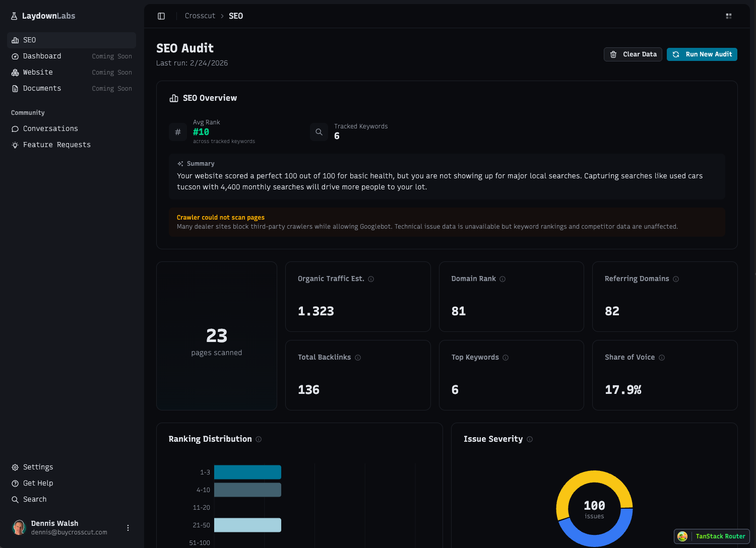
Task: Click the info icon beside Organic Traffic Est.
Action: click(371, 279)
